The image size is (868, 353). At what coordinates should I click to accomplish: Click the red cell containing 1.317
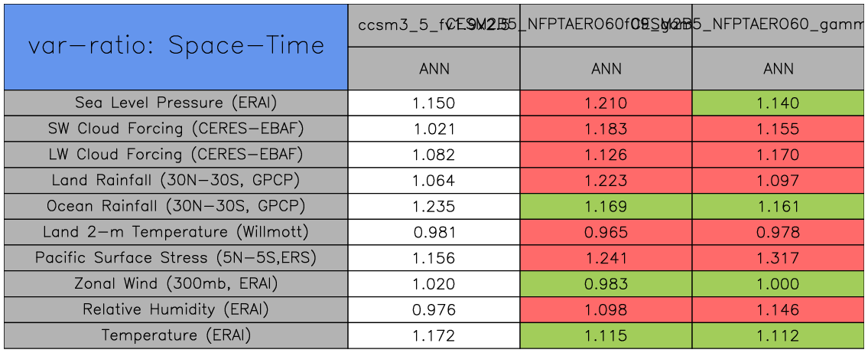(779, 258)
